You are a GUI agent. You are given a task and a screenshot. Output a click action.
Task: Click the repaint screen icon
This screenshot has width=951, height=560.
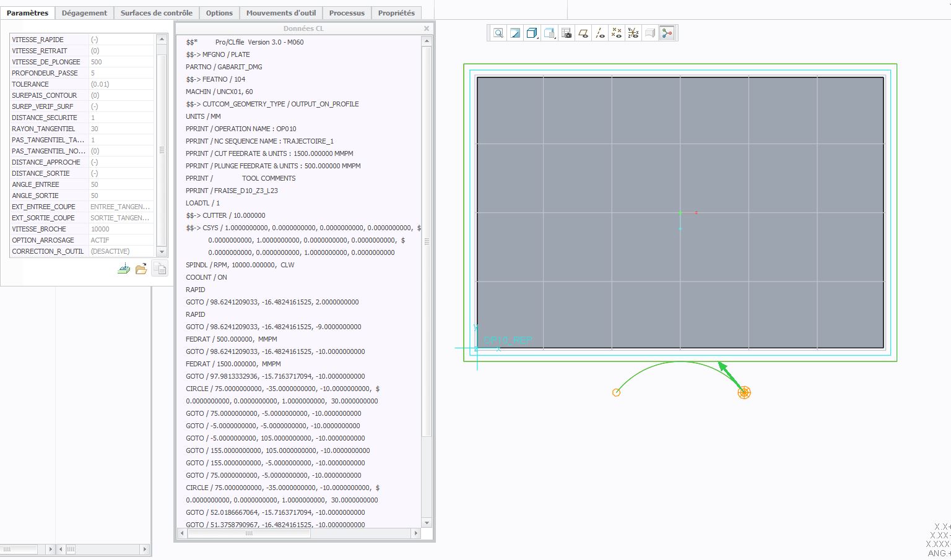515,33
